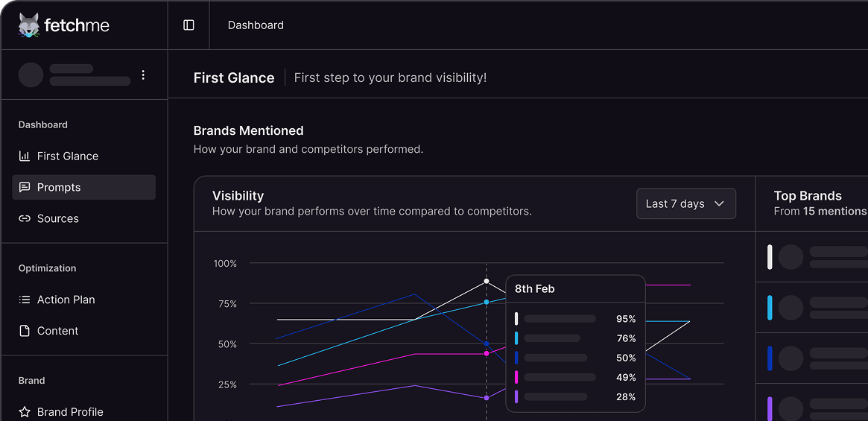The image size is (868, 421).
Task: Click the fetchme wolf logo icon
Action: [x=29, y=25]
